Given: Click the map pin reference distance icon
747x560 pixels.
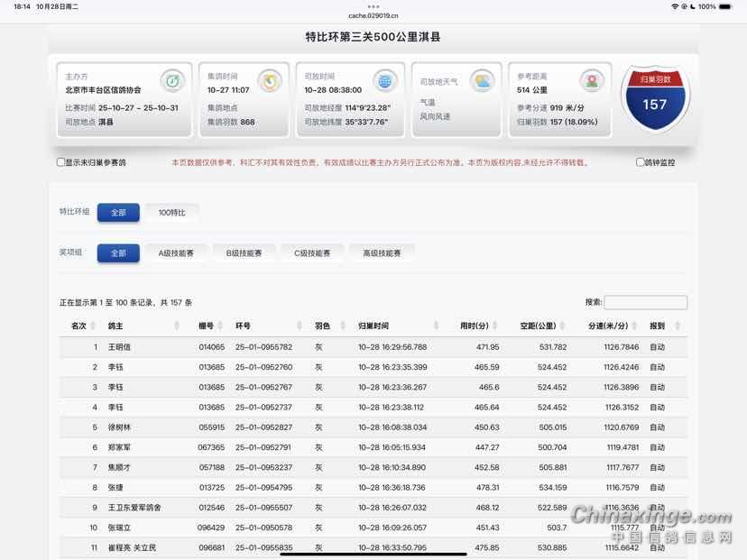Looking at the screenshot, I should (x=591, y=80).
